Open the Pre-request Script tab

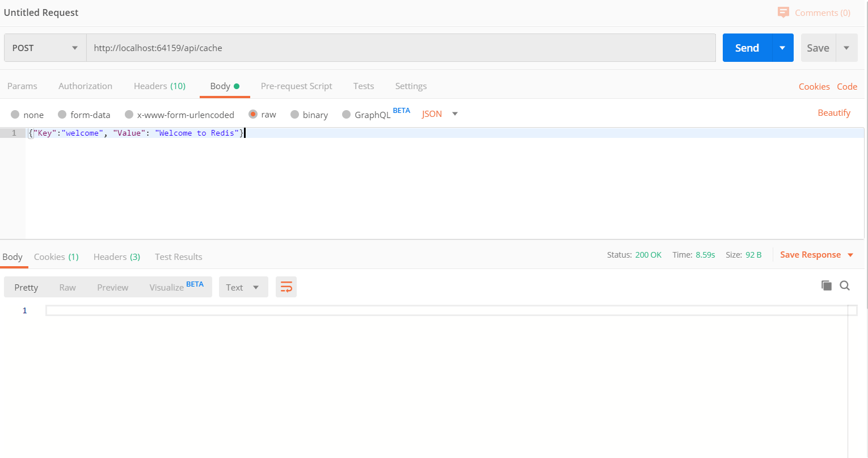[x=297, y=86]
